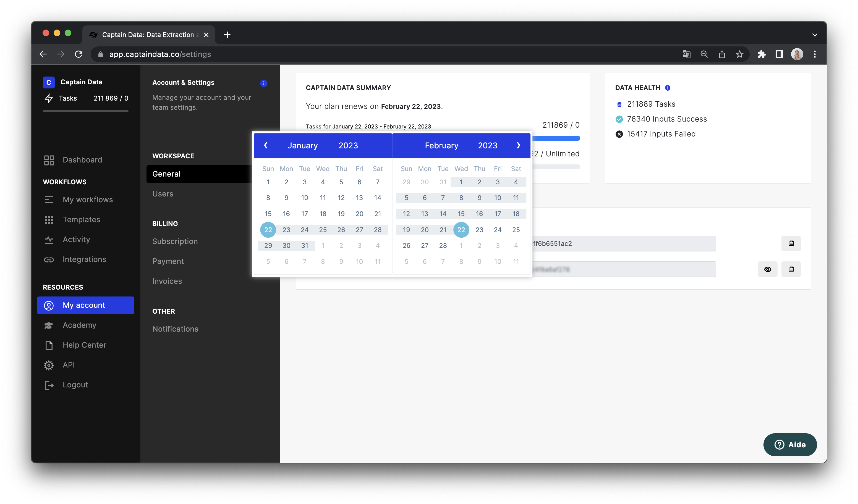Close the Captain Data browser tab

pyautogui.click(x=206, y=35)
